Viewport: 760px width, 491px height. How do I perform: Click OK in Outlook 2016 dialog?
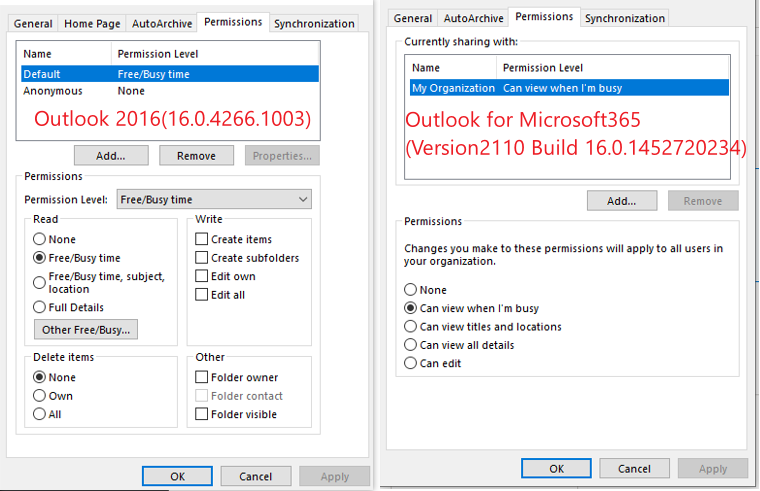tap(177, 476)
